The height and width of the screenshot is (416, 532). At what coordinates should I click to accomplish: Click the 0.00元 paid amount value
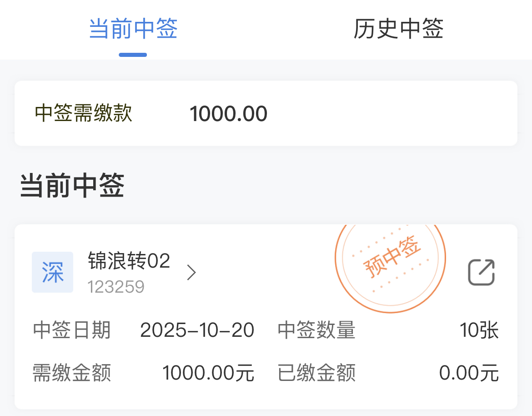tap(469, 373)
